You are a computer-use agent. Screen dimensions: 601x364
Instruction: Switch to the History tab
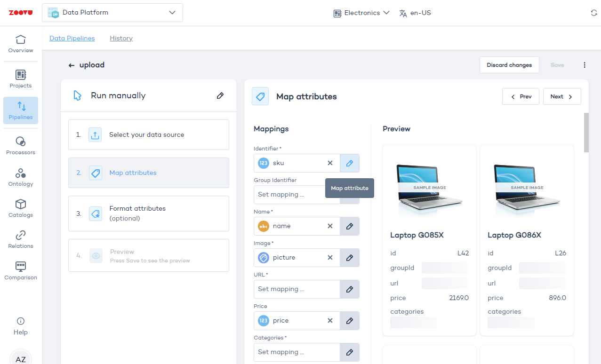tap(121, 38)
